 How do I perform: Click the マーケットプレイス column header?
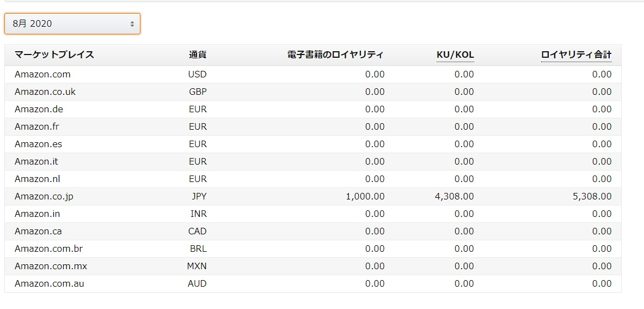(54, 54)
